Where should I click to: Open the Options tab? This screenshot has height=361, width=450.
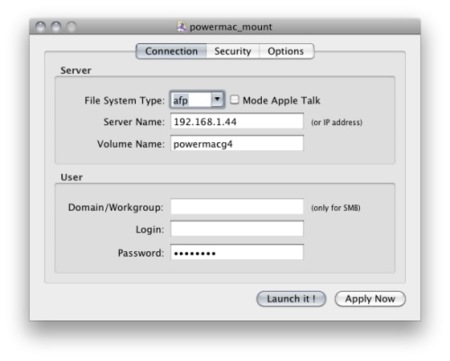286,51
